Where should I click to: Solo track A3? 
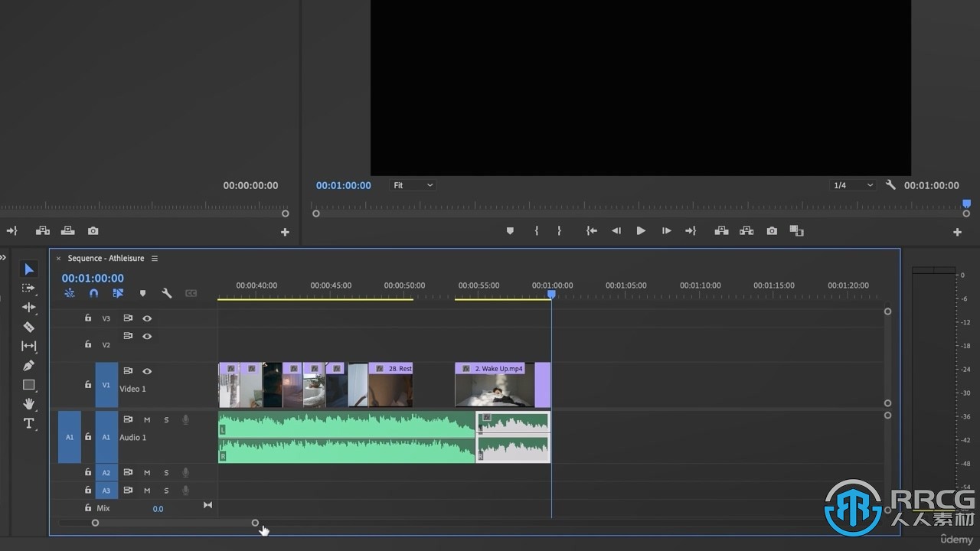tap(166, 491)
